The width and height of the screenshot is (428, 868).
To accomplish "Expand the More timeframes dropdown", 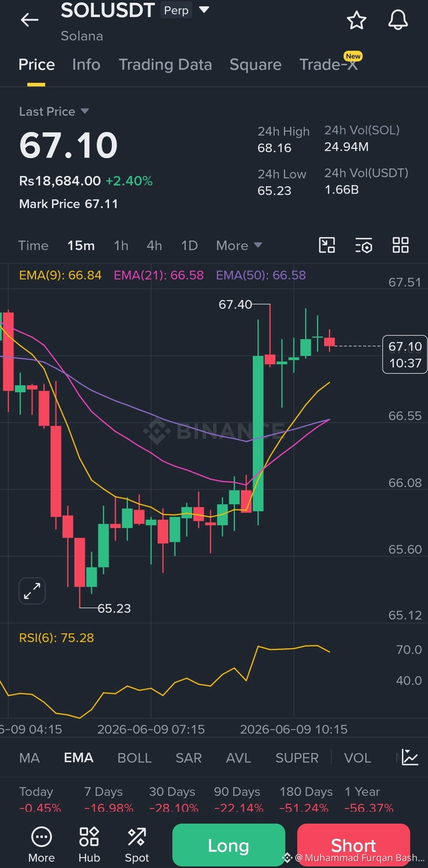I will point(239,245).
